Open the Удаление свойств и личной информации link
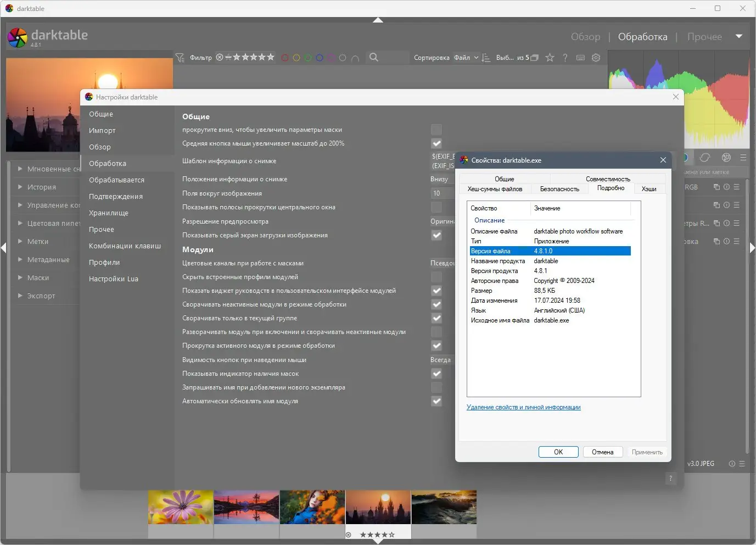756x545 pixels. point(523,407)
